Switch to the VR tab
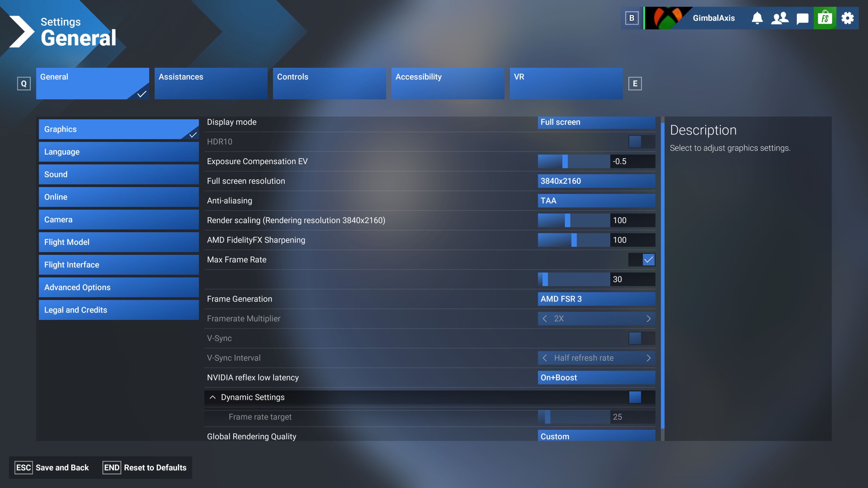 click(x=566, y=83)
